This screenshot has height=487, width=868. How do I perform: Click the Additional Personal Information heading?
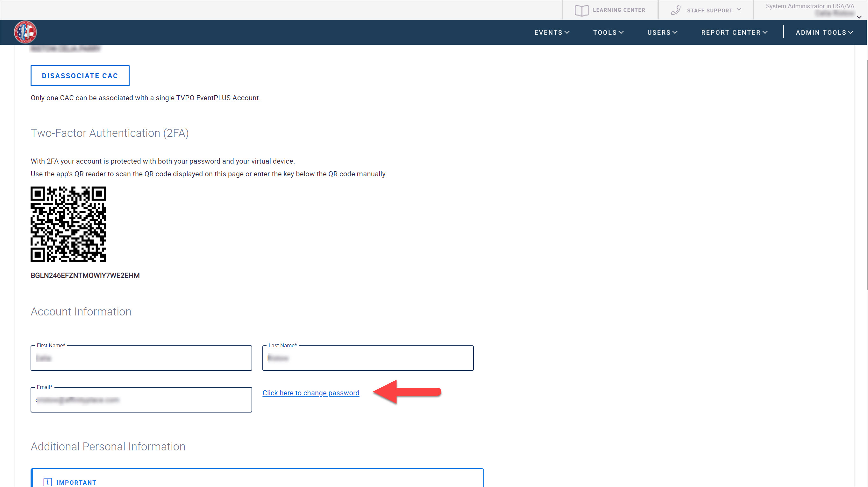point(108,447)
